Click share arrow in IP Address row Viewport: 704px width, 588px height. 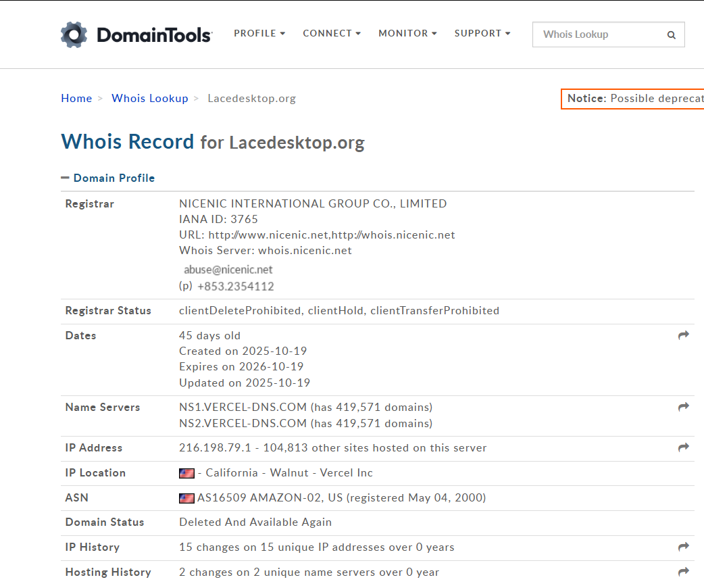[x=683, y=447]
